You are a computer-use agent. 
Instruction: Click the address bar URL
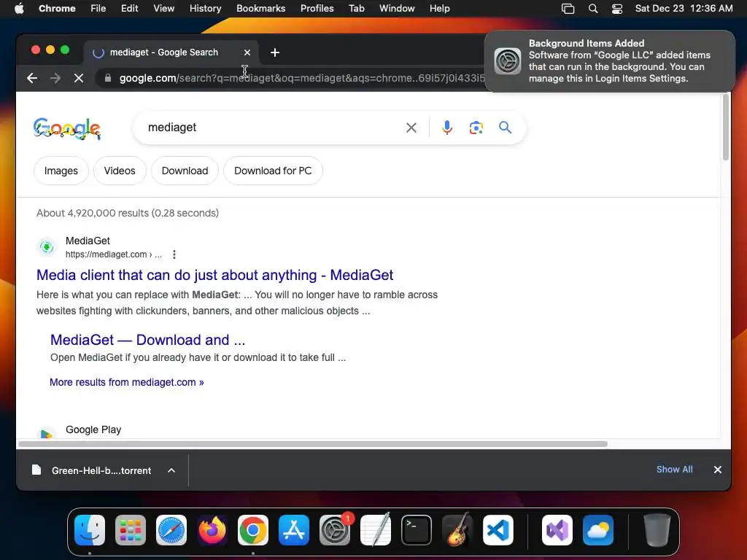301,78
